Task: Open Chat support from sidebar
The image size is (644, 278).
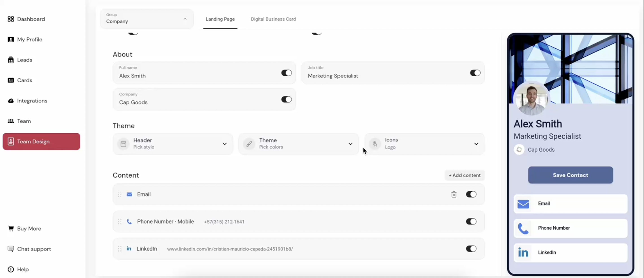Action: coord(34,249)
